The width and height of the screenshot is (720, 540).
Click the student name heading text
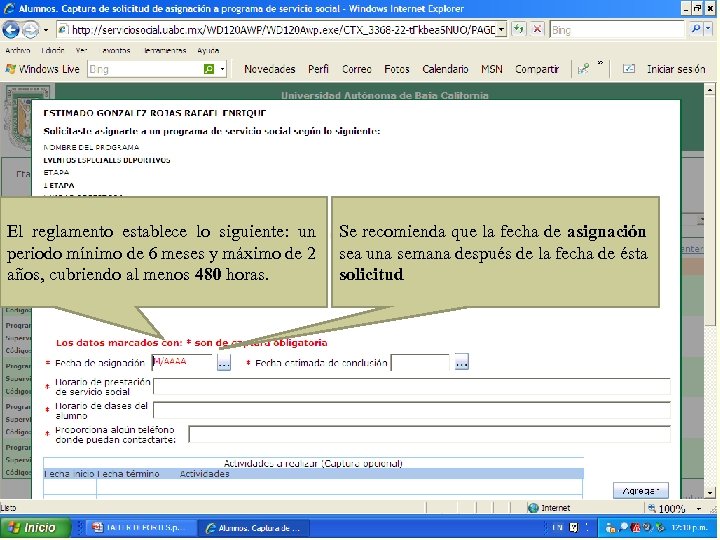point(155,113)
